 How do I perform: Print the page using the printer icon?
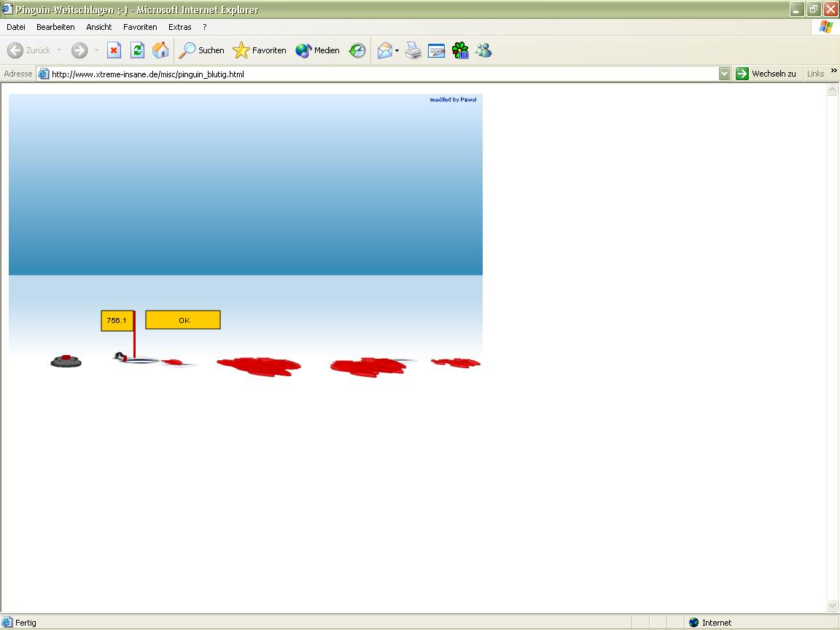click(413, 50)
